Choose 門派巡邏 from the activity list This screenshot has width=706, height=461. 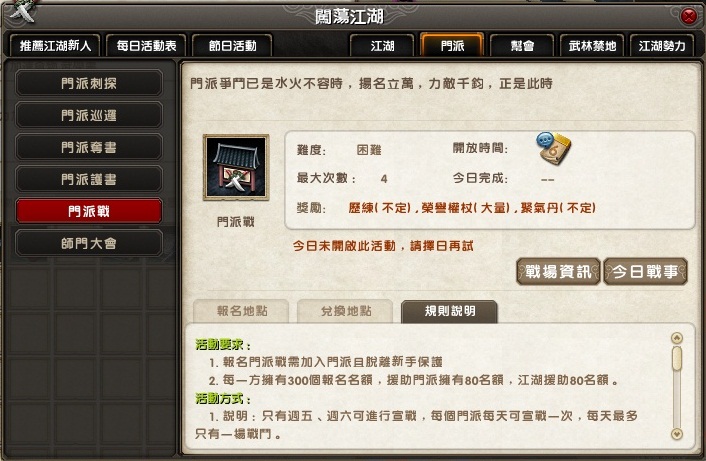(x=89, y=115)
